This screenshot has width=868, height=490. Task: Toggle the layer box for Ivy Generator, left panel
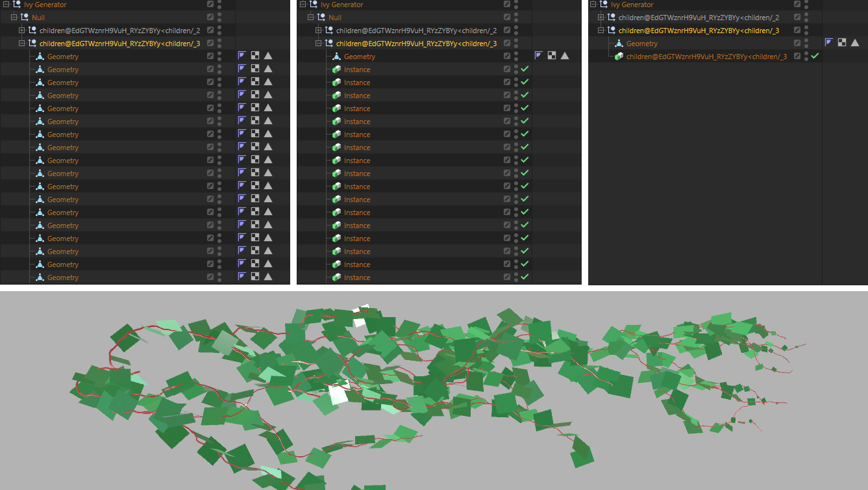coord(210,5)
